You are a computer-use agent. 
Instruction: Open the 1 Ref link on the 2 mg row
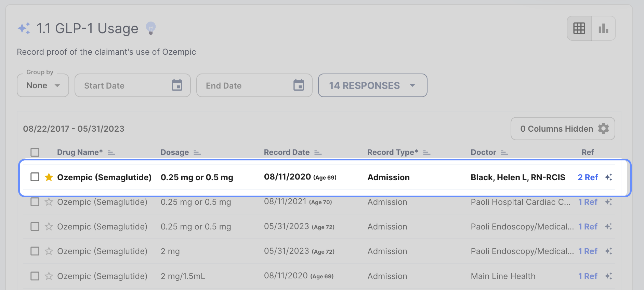pyautogui.click(x=588, y=251)
